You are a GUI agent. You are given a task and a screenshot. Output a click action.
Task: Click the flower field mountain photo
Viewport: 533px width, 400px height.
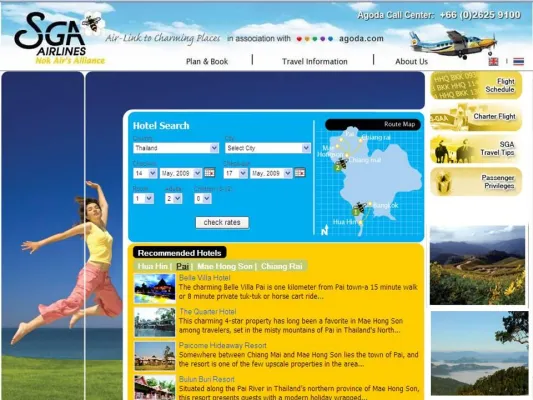477,265
